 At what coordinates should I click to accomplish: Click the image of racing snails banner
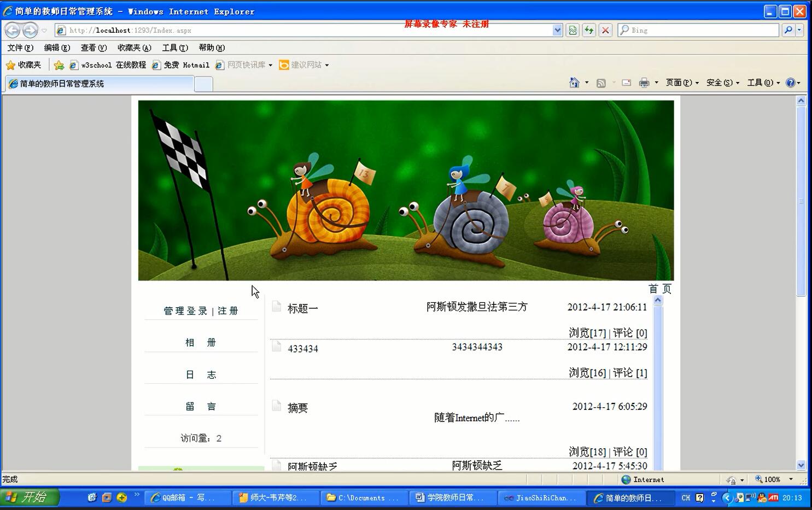(406, 190)
